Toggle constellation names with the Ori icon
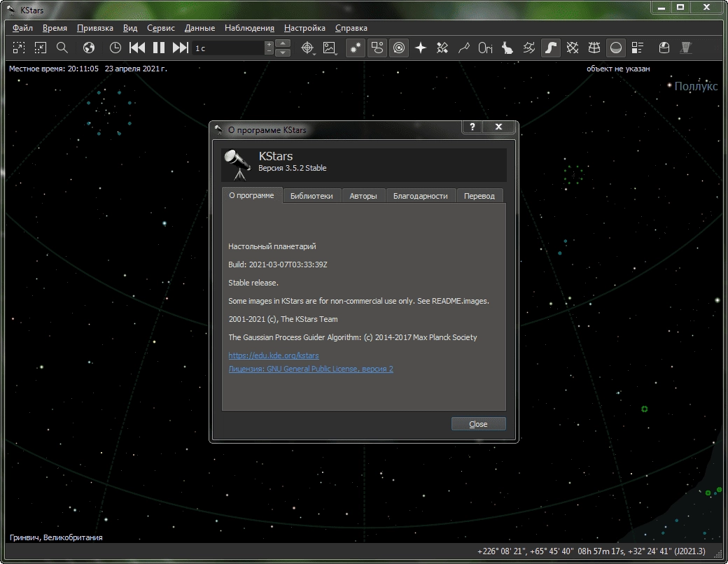This screenshot has height=564, width=728. click(x=486, y=48)
